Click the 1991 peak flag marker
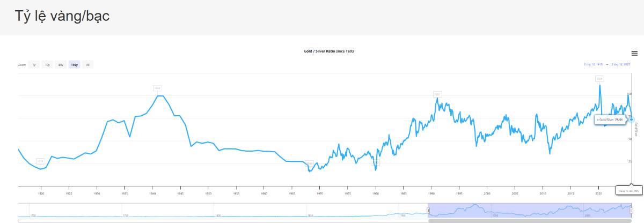Viewport: 644px width, 224px height. pyautogui.click(x=437, y=94)
